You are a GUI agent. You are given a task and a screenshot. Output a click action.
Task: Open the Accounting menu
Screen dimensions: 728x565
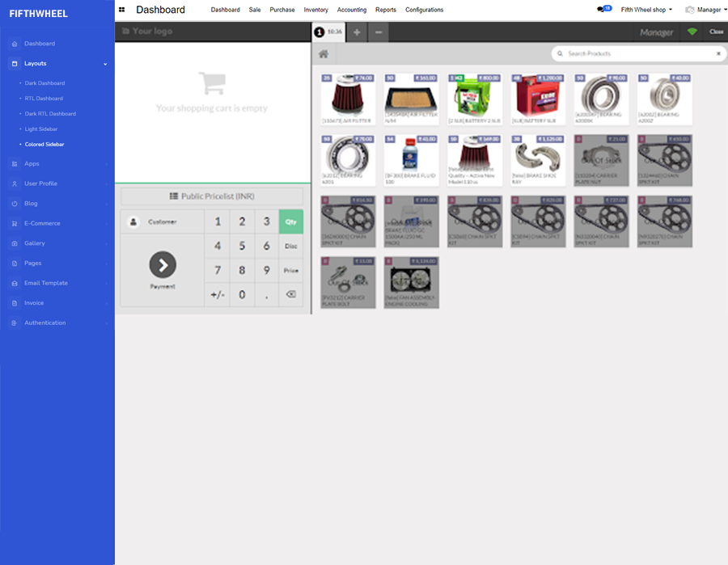(x=351, y=10)
